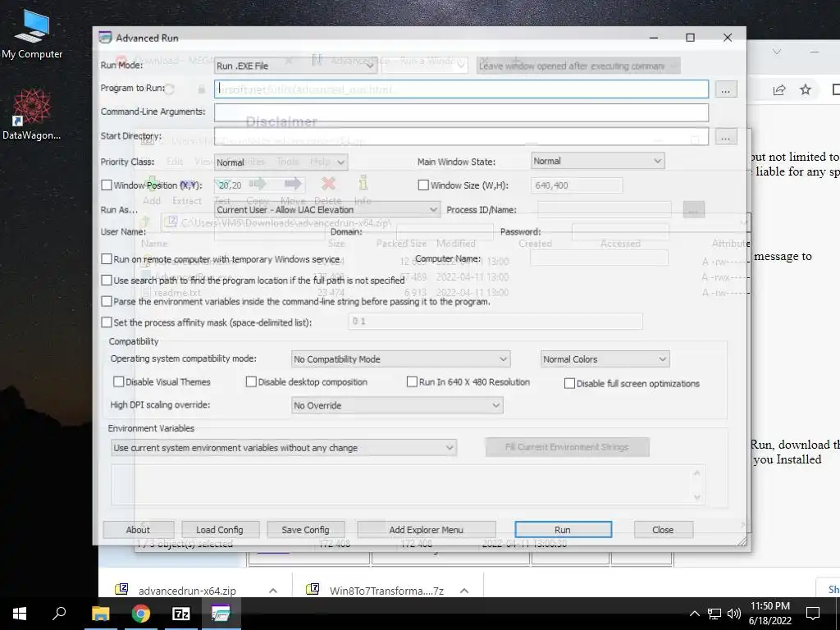Switch to Google Chrome in the taskbar
Image resolution: width=840 pixels, height=630 pixels.
point(140,614)
